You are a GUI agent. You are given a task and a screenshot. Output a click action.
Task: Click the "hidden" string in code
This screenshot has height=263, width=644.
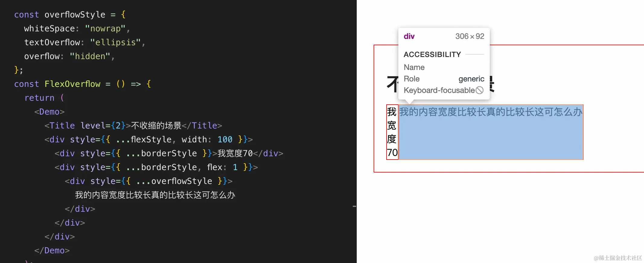pyautogui.click(x=90, y=56)
